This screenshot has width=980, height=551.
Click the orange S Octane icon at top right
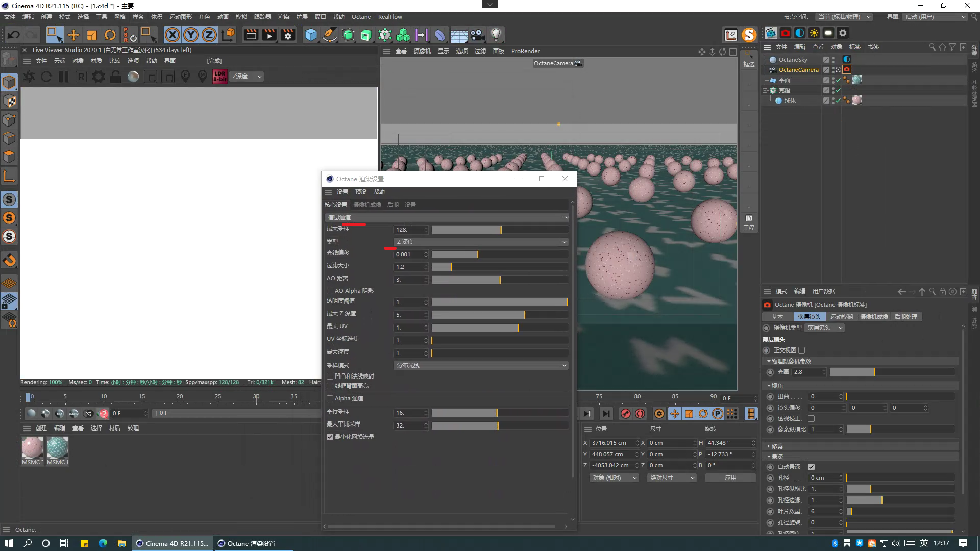click(749, 35)
